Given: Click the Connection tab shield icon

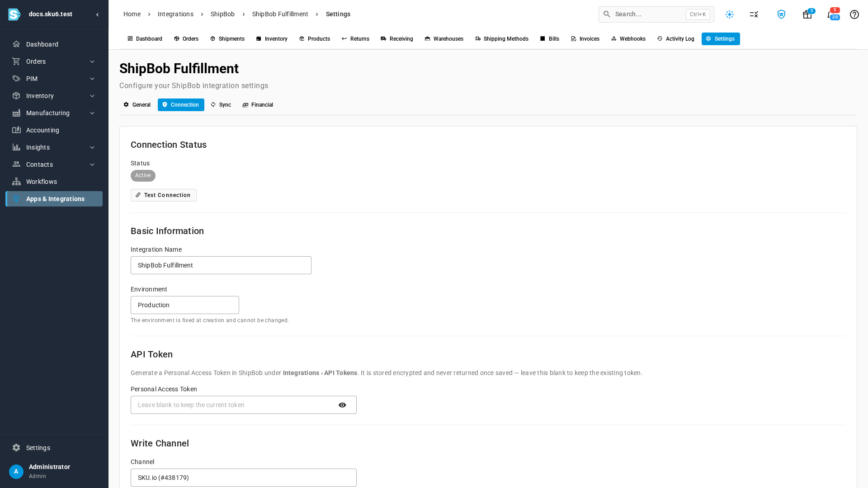Looking at the screenshot, I should 165,105.
